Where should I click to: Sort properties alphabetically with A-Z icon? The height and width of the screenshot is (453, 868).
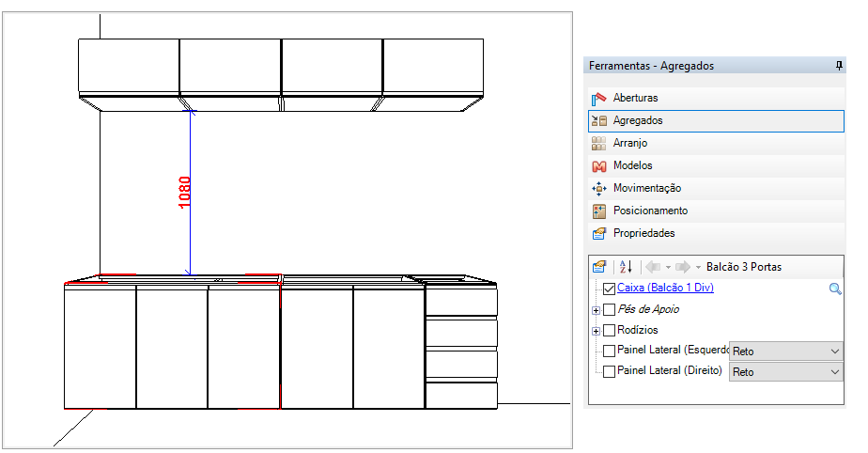tap(626, 267)
